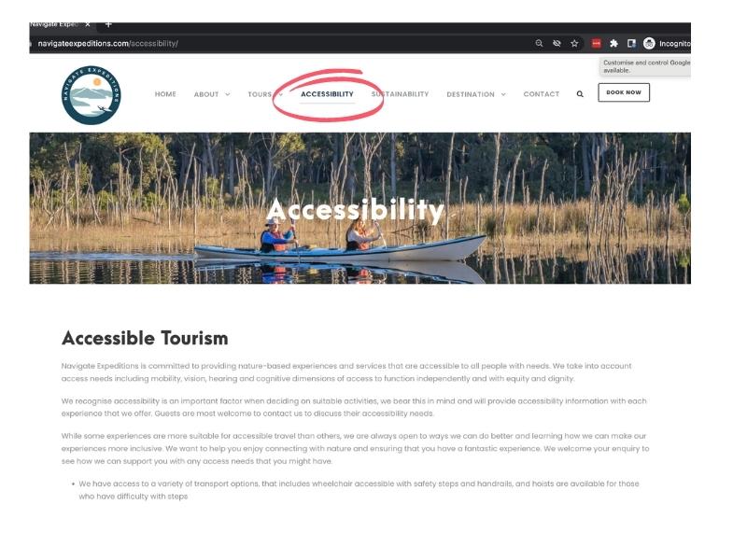747x560 pixels.
Task: Click the red extension icon in toolbar
Action: pos(596,43)
